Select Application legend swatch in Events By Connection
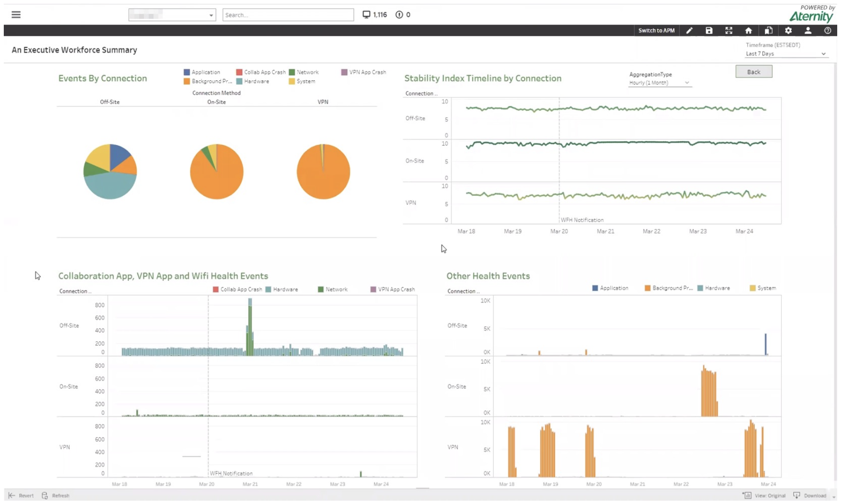The height and width of the screenshot is (504, 841). (x=186, y=72)
